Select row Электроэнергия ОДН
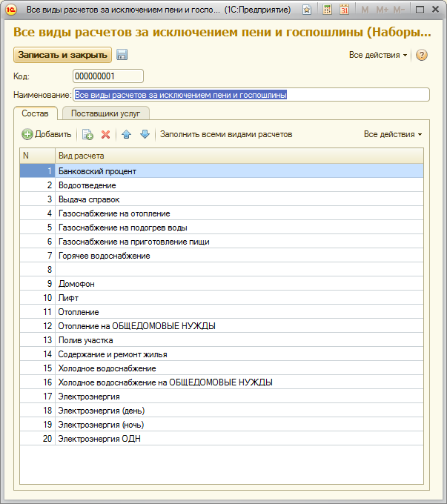This screenshot has width=447, height=504. tap(222, 439)
